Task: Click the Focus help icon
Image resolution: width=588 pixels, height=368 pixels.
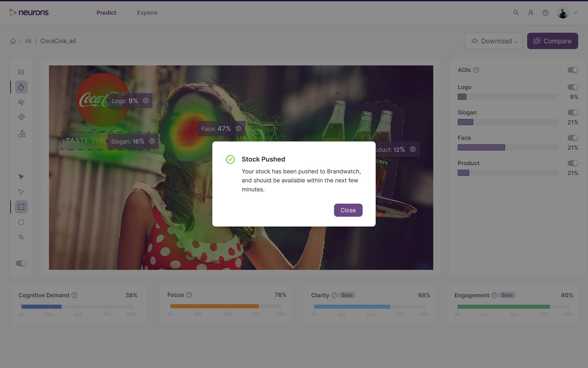Action: (x=189, y=295)
